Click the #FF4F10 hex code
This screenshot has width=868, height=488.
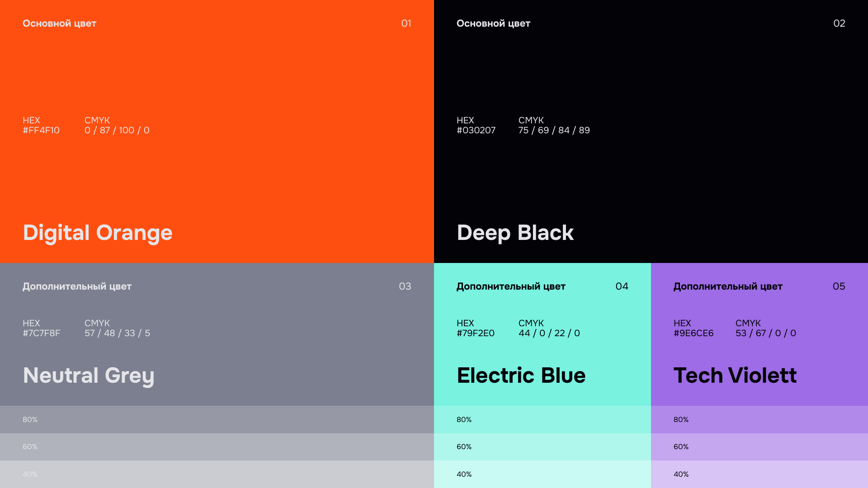tap(41, 130)
